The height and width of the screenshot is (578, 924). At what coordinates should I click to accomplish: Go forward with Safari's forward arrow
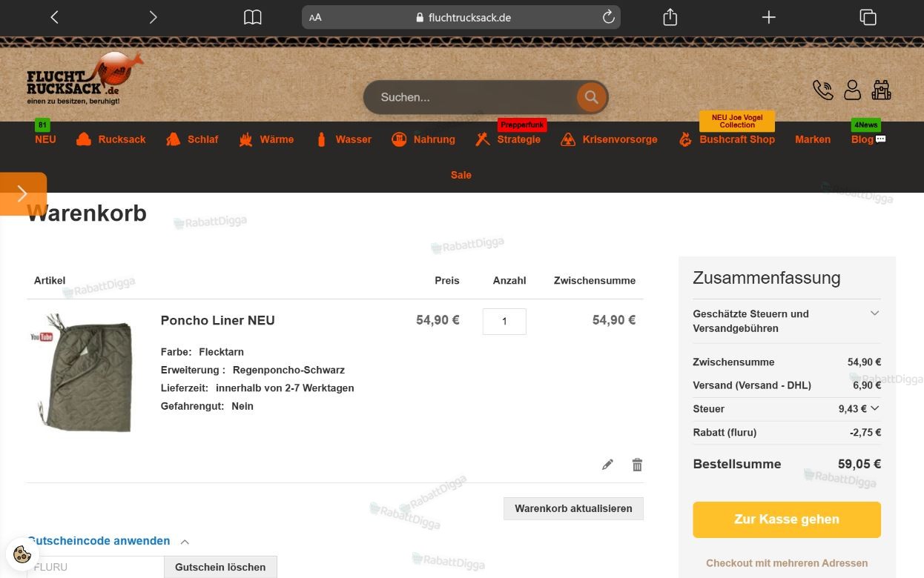153,17
